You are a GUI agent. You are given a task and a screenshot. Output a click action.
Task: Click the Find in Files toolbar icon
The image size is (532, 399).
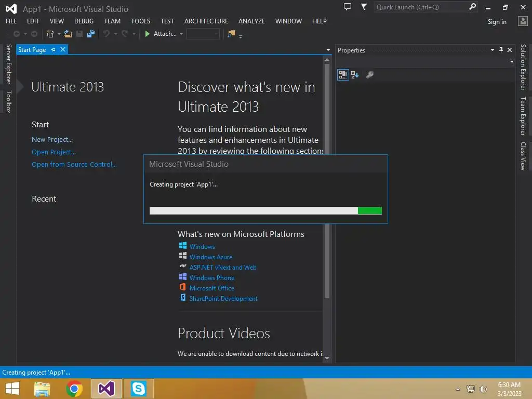coord(231,34)
